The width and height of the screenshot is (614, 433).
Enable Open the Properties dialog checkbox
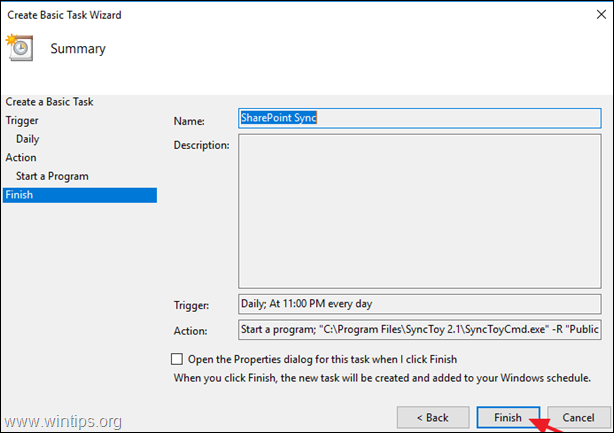pos(177,359)
